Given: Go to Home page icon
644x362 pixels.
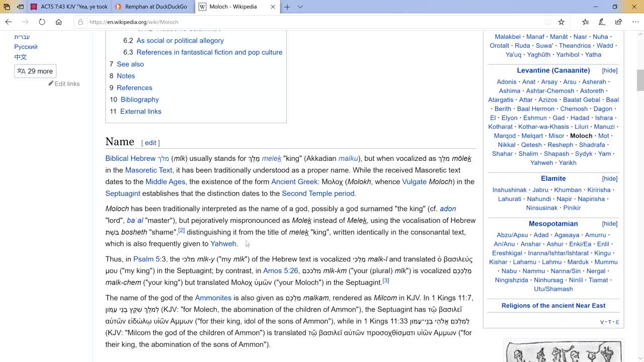Looking at the screenshot, I should tap(58, 22).
